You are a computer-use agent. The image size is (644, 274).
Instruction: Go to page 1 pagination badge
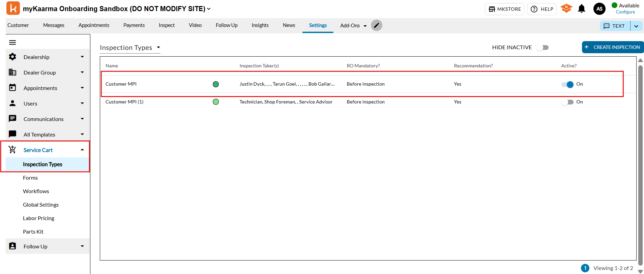pos(585,268)
